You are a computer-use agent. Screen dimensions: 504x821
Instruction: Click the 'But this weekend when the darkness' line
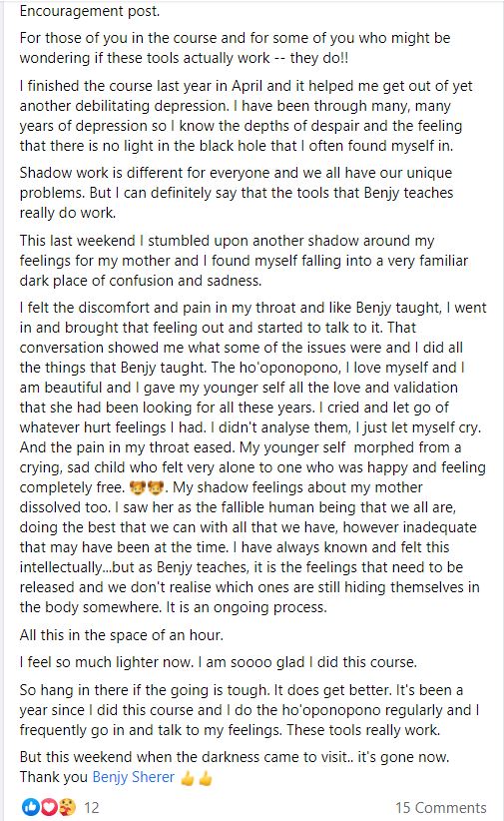click(235, 757)
